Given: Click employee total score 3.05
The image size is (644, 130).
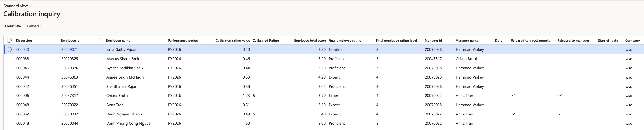Looking at the screenshot, I should tap(322, 86).
